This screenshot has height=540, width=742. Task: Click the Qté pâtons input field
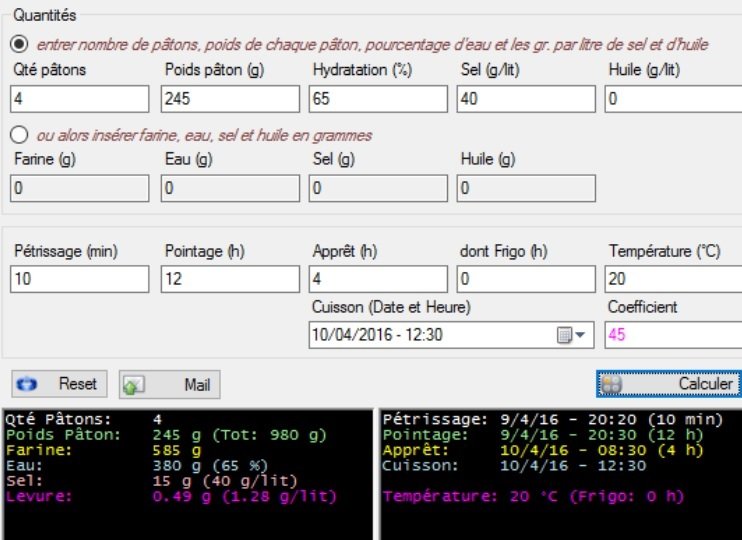point(80,99)
